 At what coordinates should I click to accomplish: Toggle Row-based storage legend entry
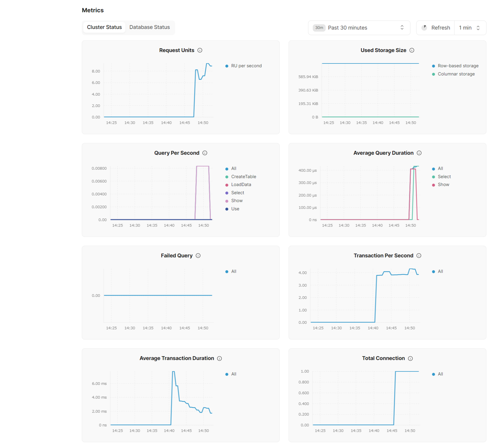pyautogui.click(x=458, y=66)
